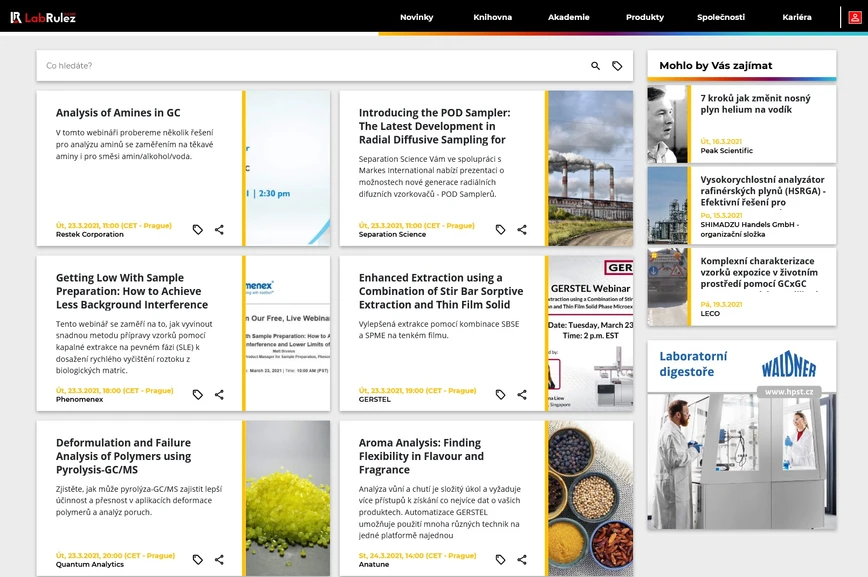Image resolution: width=868 pixels, height=577 pixels.
Task: Go to the Akademie section
Action: point(568,17)
